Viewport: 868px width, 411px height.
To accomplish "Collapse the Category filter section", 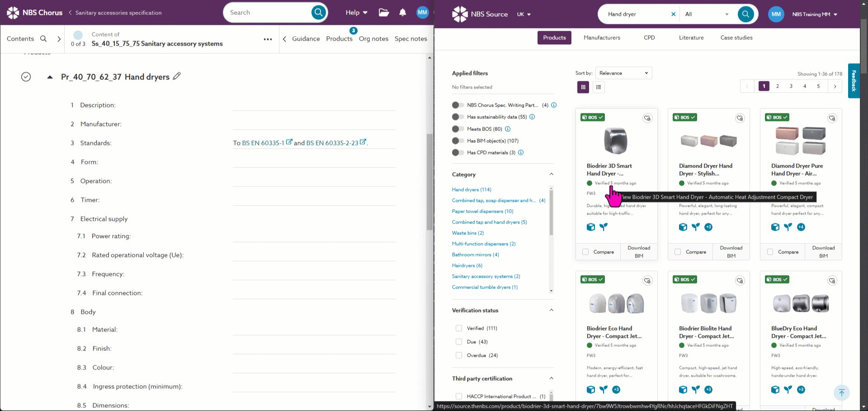I will 551,174.
